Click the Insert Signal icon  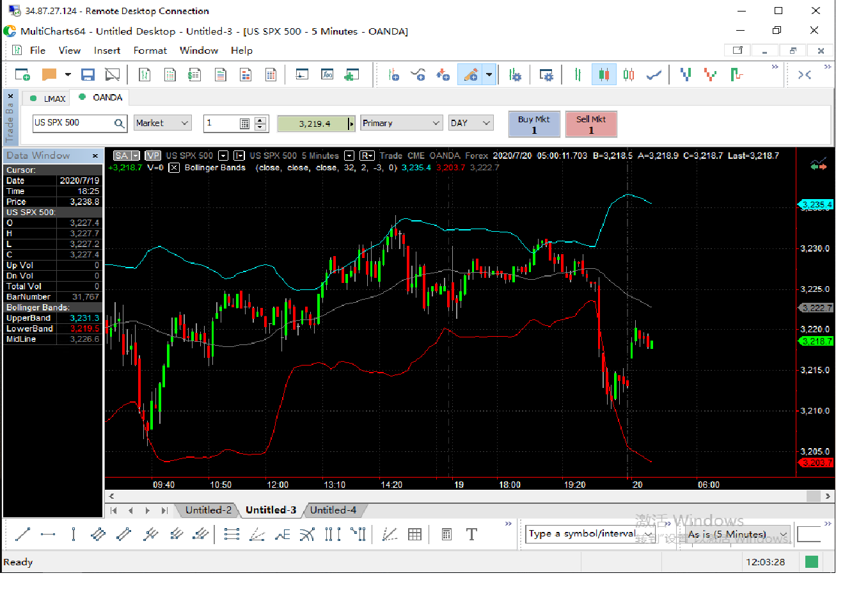click(x=443, y=75)
